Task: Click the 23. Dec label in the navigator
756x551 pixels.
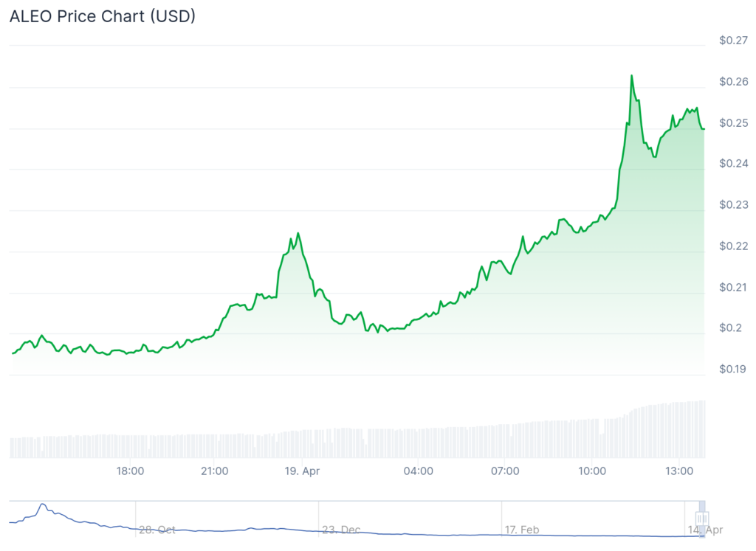Action: coord(341,530)
